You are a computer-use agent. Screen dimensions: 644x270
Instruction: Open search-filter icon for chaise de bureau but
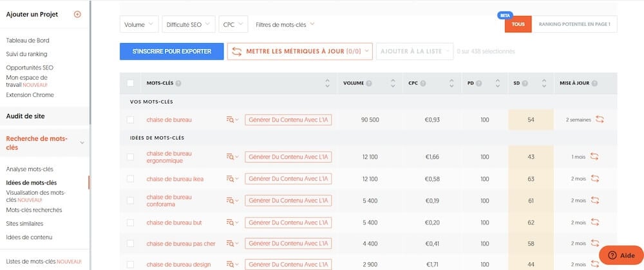(232, 222)
